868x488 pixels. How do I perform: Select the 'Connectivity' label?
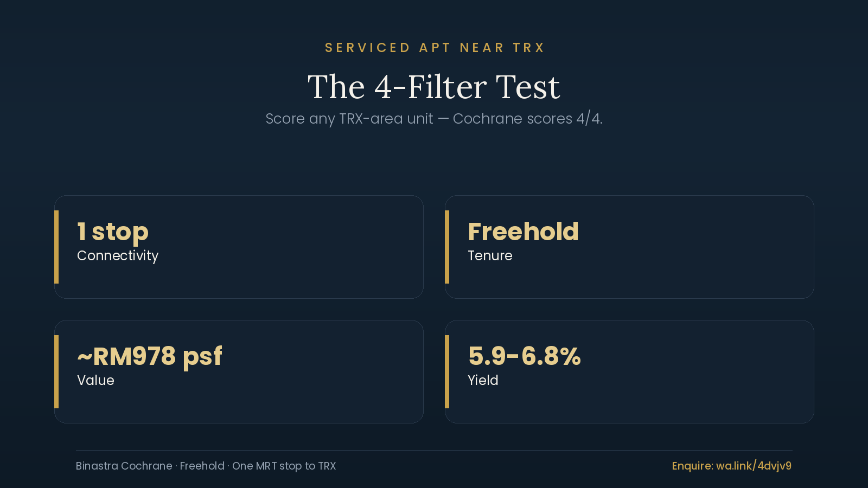pos(118,256)
